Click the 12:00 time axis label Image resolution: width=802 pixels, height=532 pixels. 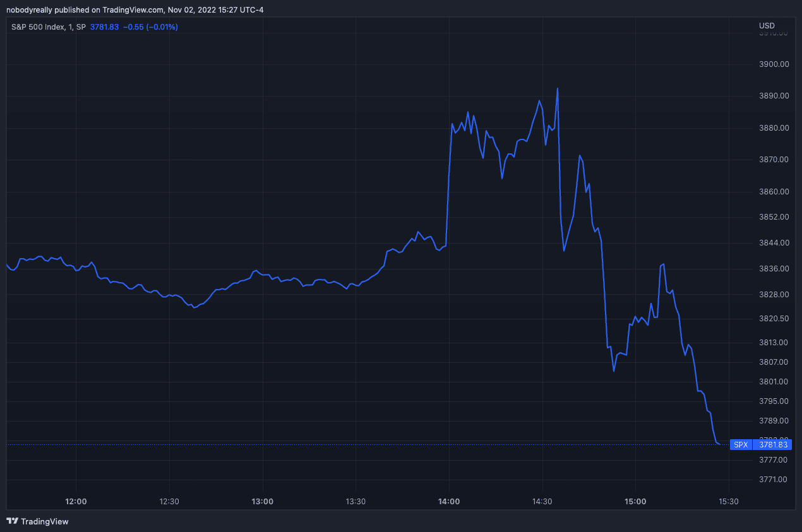76,502
